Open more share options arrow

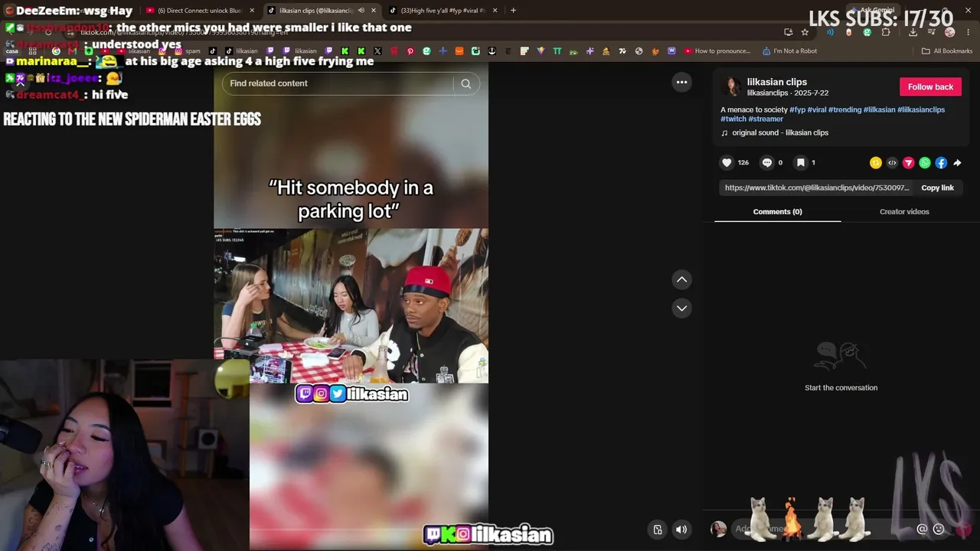[x=957, y=162]
